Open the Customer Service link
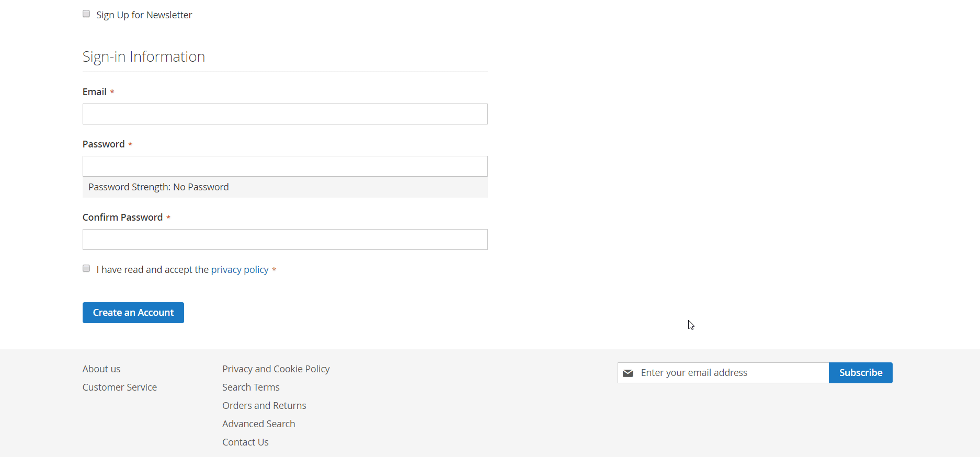The image size is (980, 457). (120, 387)
